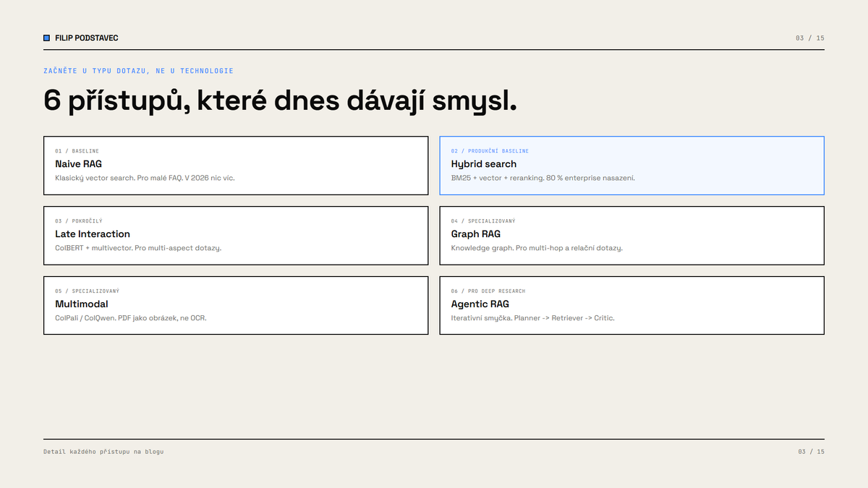Click footer text Detail každého přístupu na blogu
Screen dimensions: 868x488
coord(103,452)
